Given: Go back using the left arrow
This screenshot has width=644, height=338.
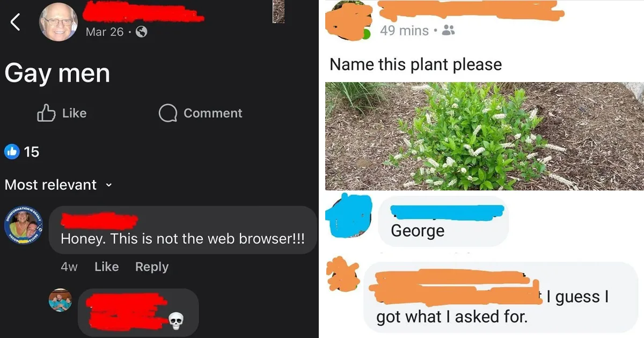Looking at the screenshot, I should (x=16, y=23).
